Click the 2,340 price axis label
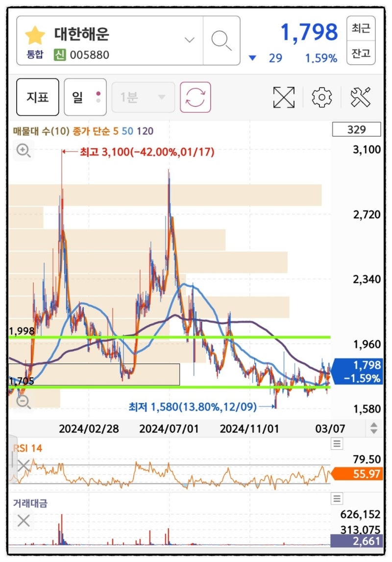The image size is (392, 562). coord(367,279)
